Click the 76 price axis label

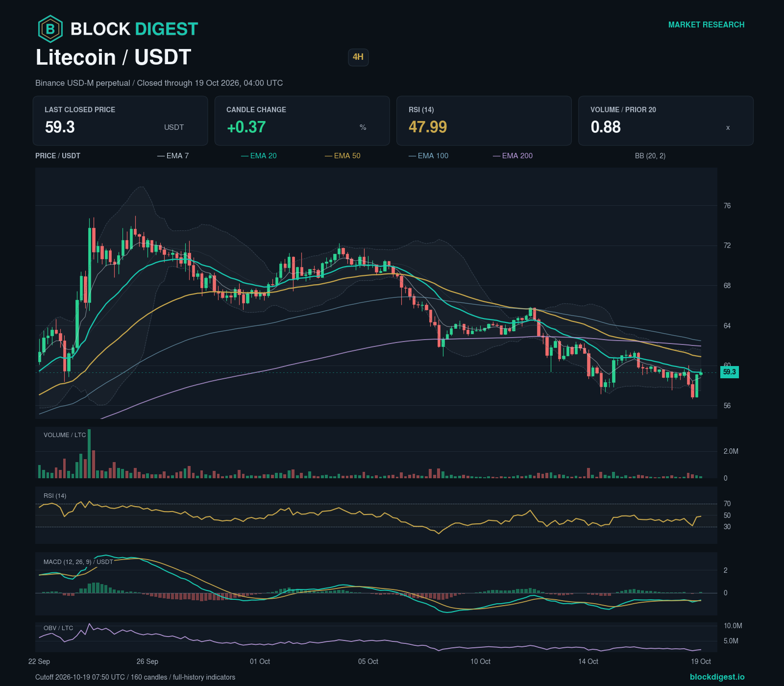click(x=727, y=206)
